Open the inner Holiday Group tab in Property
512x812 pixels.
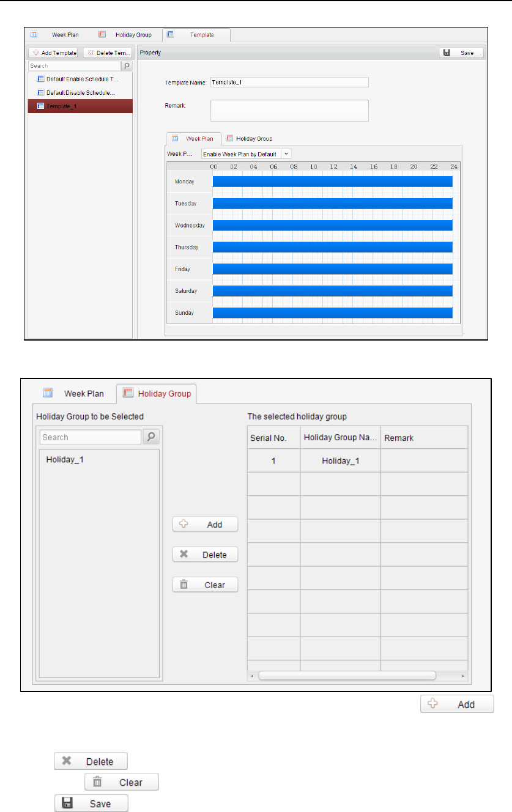250,139
